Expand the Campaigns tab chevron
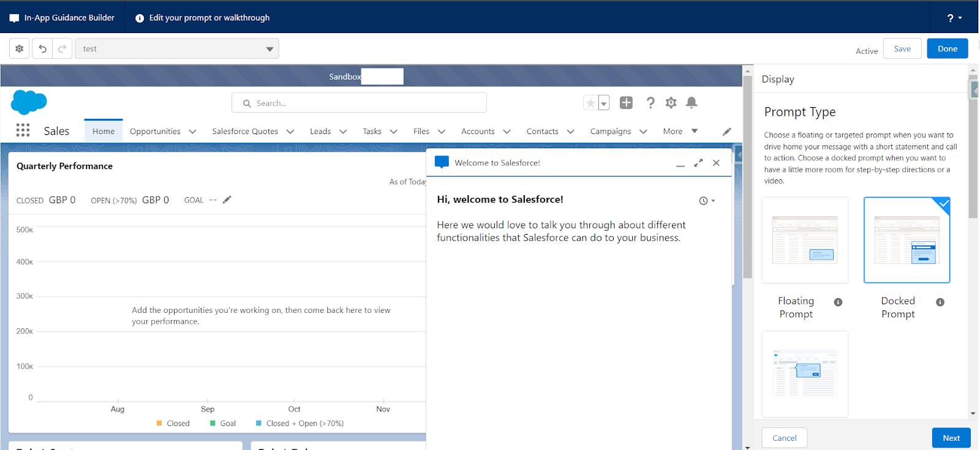 643,132
